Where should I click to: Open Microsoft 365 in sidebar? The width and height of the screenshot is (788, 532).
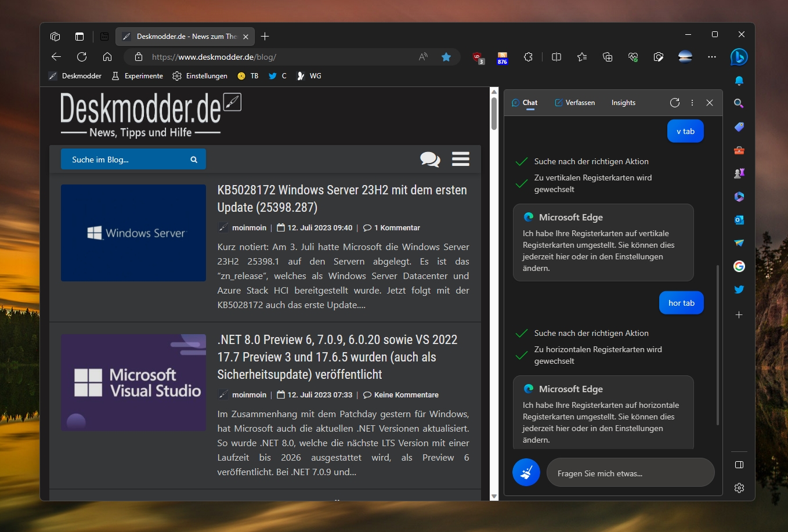[x=739, y=197]
